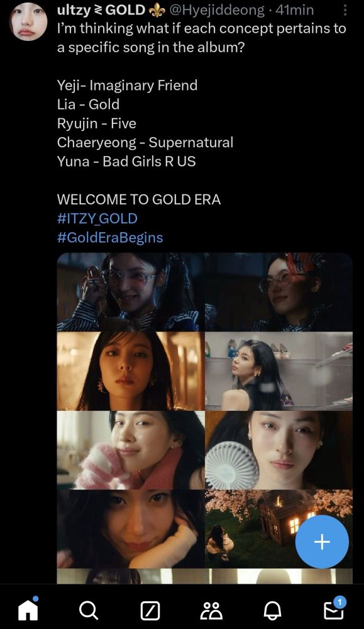The width and height of the screenshot is (364, 629).
Task: Open the top-left image with pink glasses
Action: (x=131, y=292)
